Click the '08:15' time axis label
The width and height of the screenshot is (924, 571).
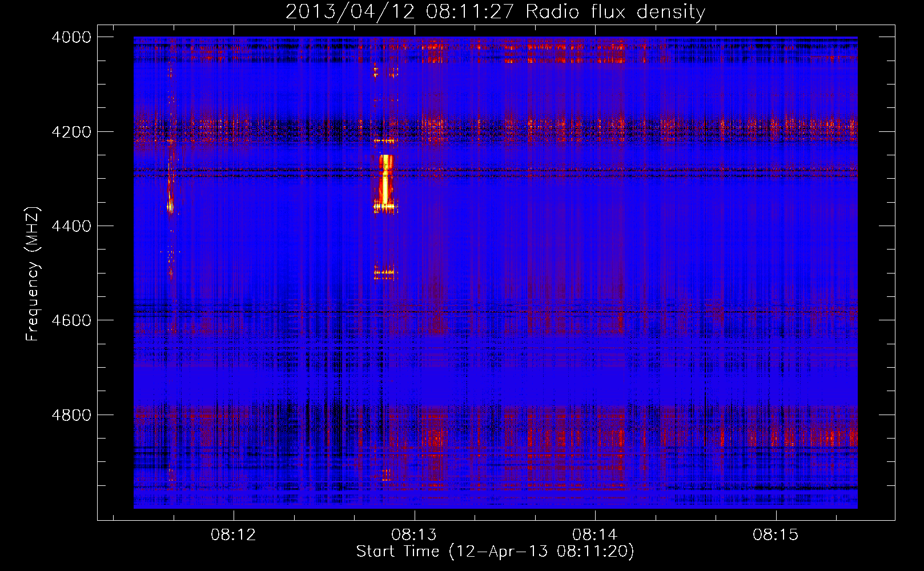(x=776, y=535)
